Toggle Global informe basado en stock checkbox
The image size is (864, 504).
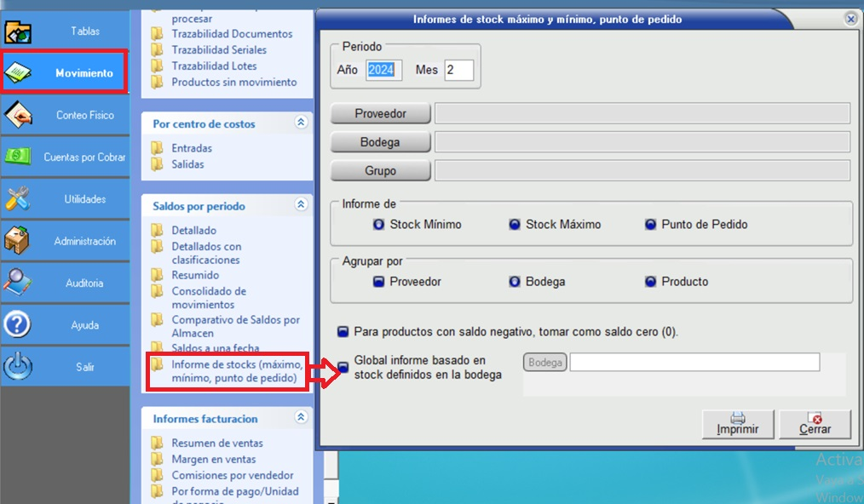pyautogui.click(x=343, y=367)
